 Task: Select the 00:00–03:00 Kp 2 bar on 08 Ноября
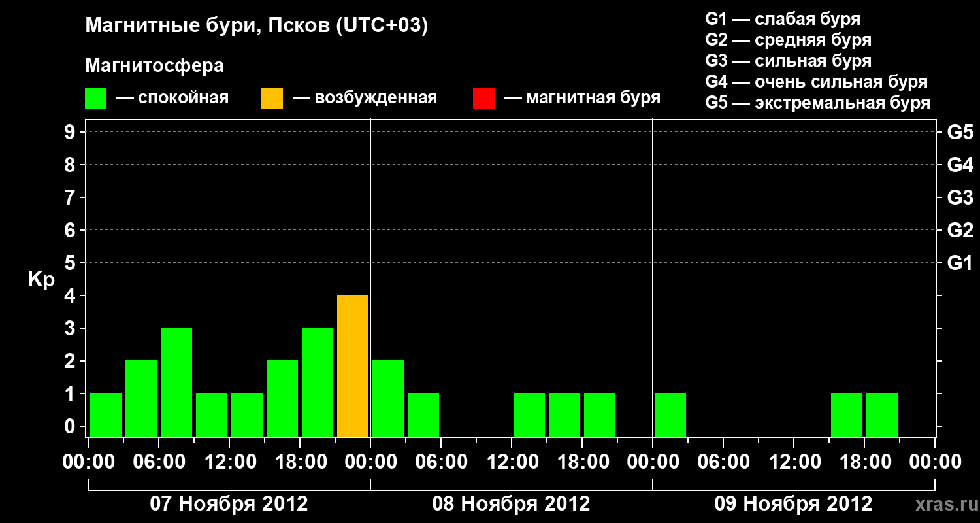(x=388, y=399)
